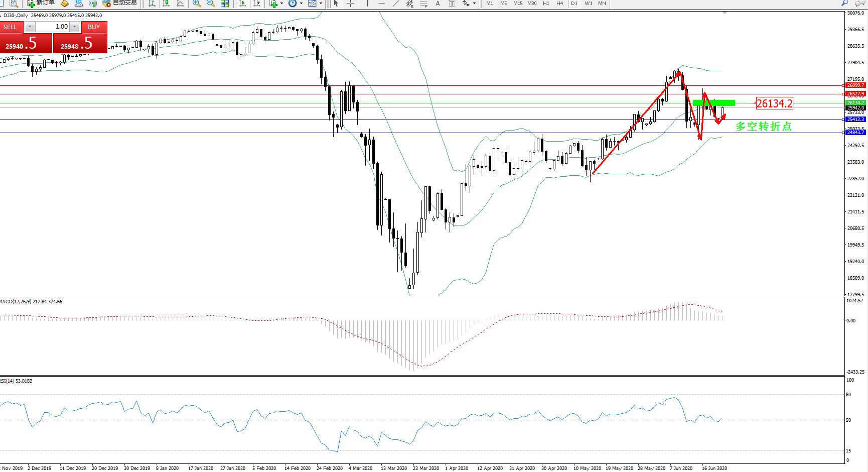Toggle the AutoTrading (自动交易) button
Image resolution: width=868 pixels, height=472 pixels.
pos(119,3)
